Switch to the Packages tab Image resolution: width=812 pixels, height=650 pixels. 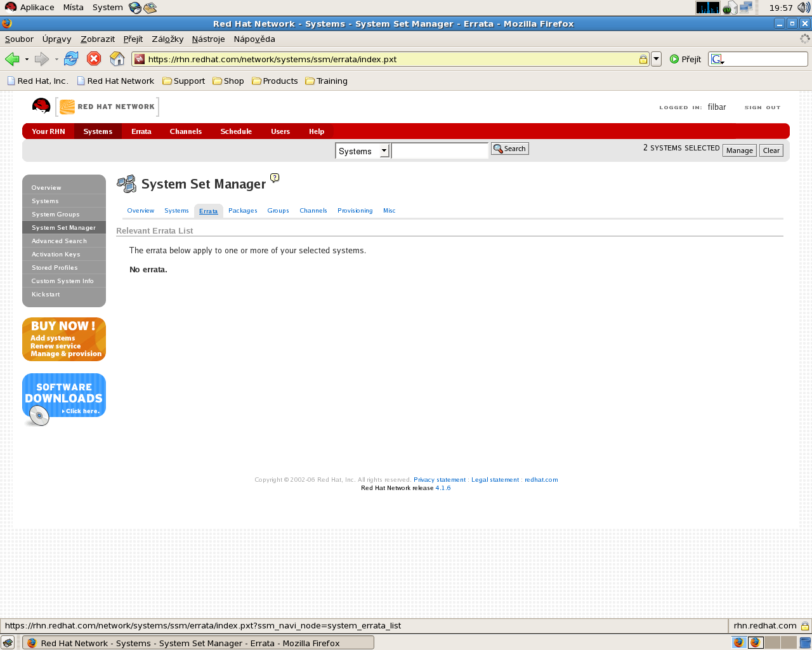click(243, 211)
